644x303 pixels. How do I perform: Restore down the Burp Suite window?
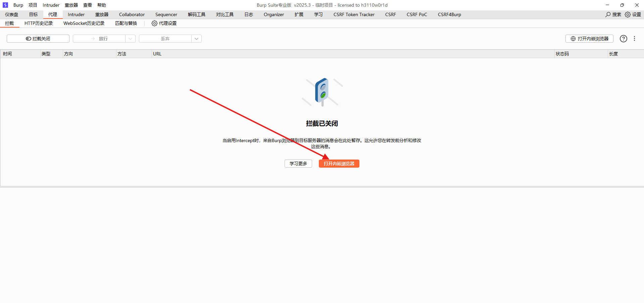coord(622,5)
